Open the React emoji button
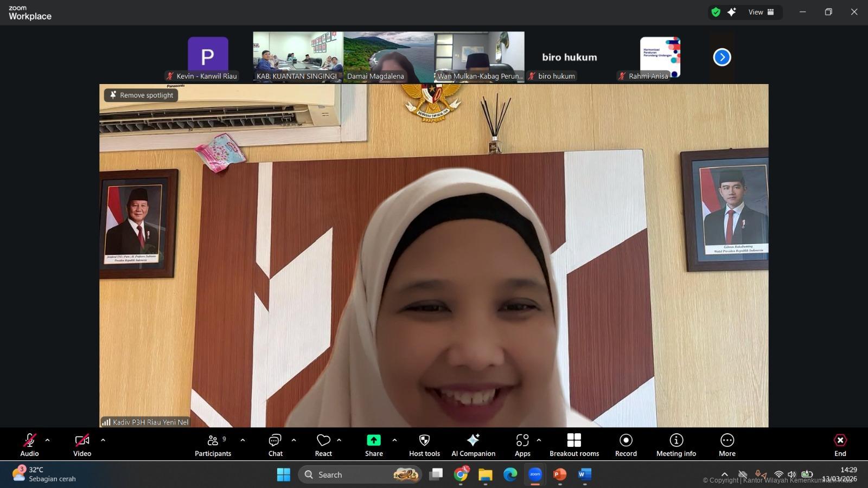 (323, 445)
